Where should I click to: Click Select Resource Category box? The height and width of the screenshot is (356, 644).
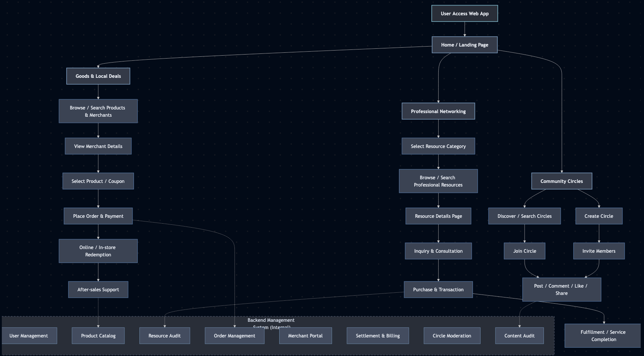(x=438, y=146)
